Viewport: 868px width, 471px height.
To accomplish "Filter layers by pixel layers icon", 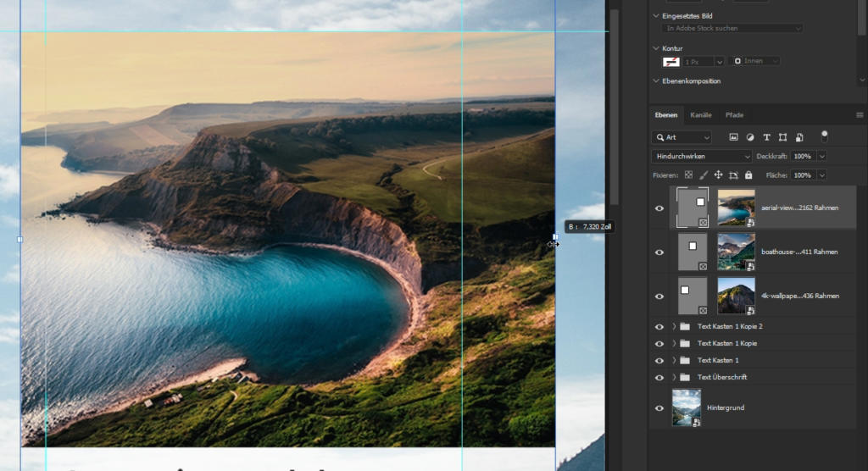I will point(733,137).
